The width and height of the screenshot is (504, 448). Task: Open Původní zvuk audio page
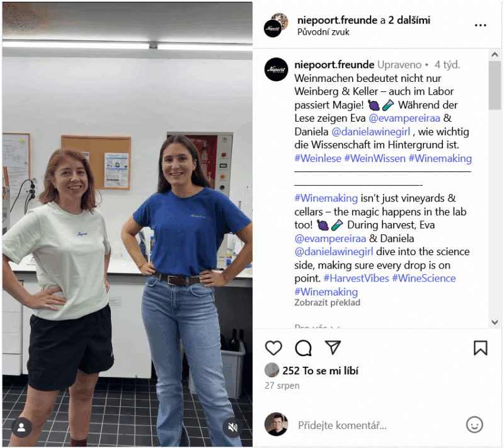[323, 32]
